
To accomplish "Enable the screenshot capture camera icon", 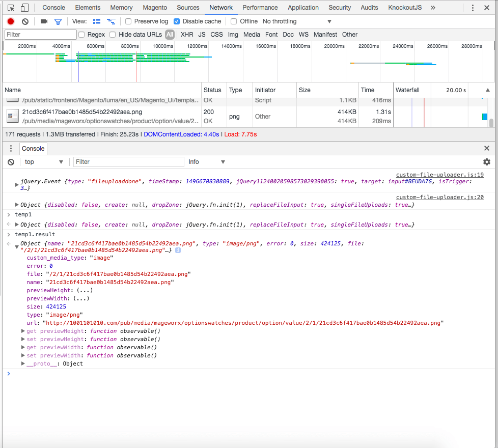I will 43,21.
